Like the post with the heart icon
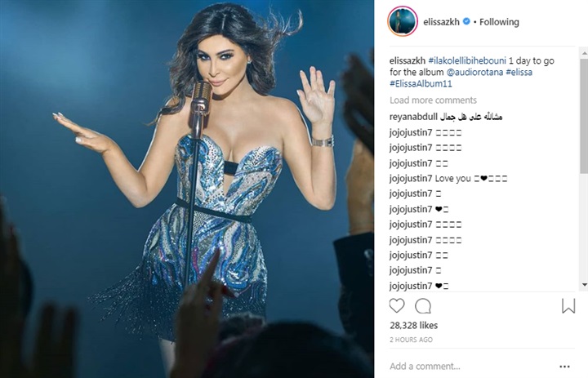The image size is (588, 378). click(397, 306)
